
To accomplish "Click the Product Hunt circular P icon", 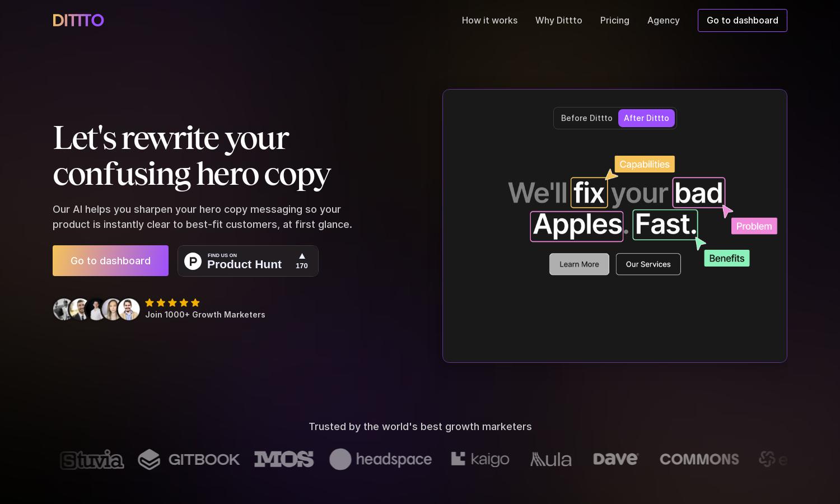I will pyautogui.click(x=193, y=261).
